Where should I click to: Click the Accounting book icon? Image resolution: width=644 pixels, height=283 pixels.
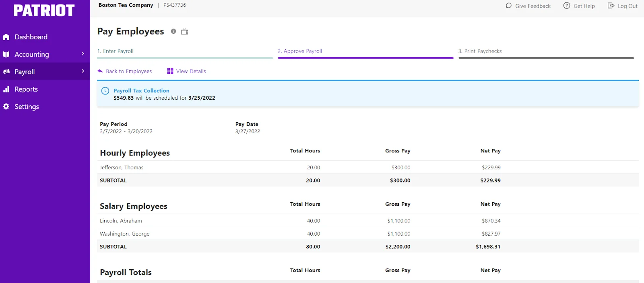pyautogui.click(x=6, y=54)
